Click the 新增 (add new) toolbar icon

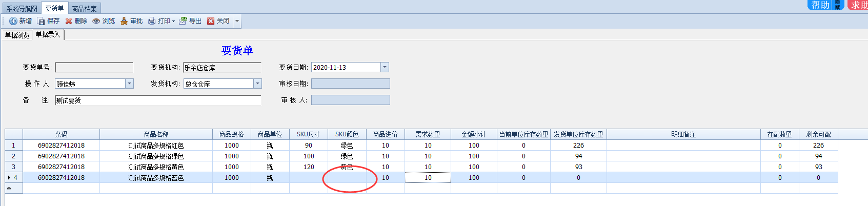[x=13, y=21]
